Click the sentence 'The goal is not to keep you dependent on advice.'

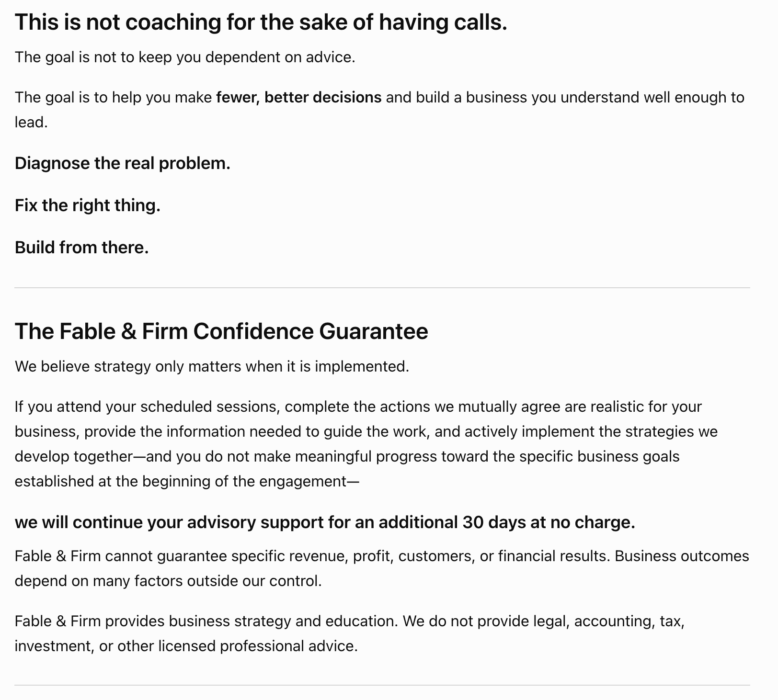click(x=185, y=57)
